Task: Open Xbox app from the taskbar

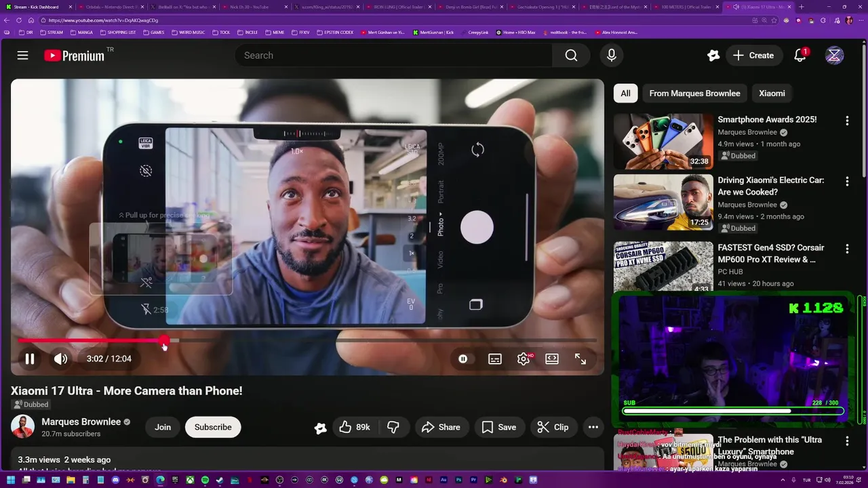Action: (x=190, y=481)
